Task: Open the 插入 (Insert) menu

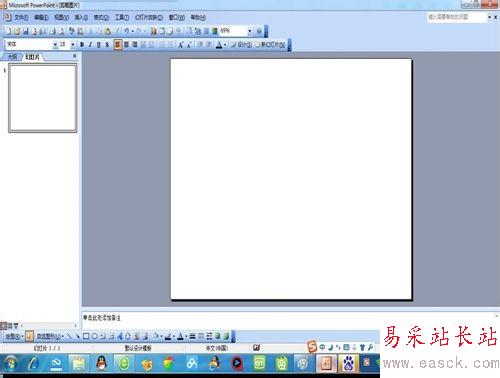Action: [81, 17]
